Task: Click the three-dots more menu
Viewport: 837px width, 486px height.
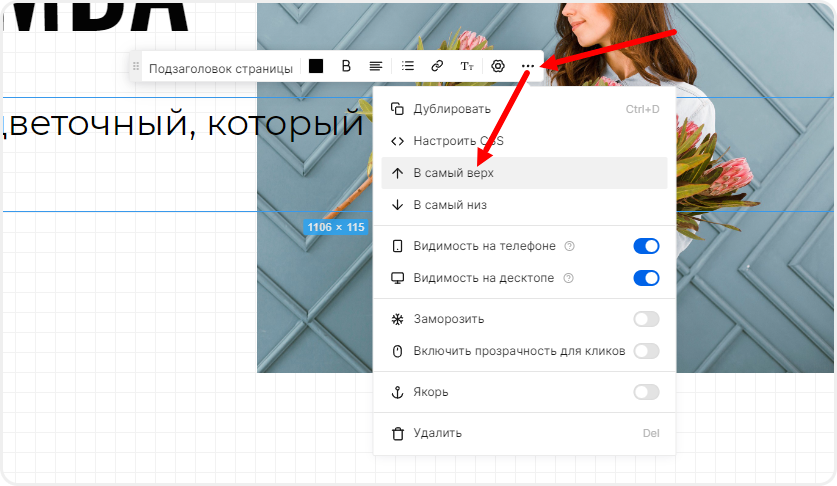Action: (x=527, y=66)
